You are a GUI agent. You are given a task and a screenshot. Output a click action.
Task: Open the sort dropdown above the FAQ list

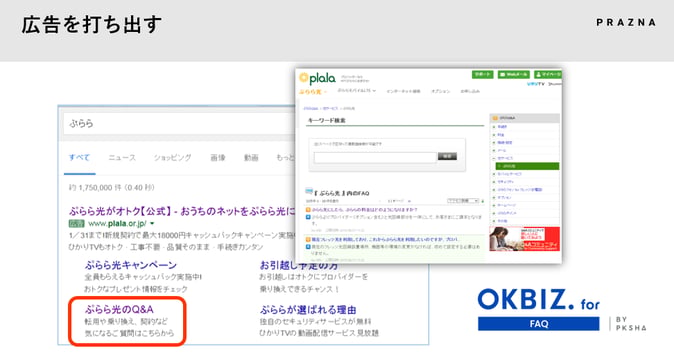[x=463, y=201]
